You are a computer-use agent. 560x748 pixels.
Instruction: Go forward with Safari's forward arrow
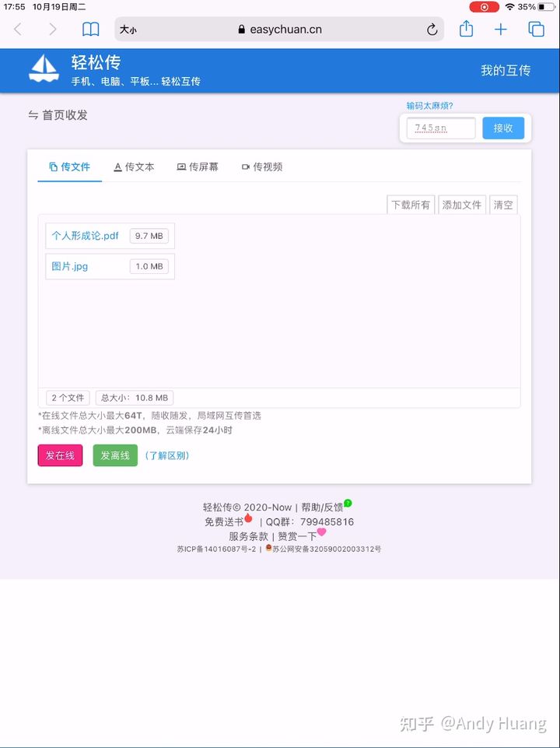52,30
